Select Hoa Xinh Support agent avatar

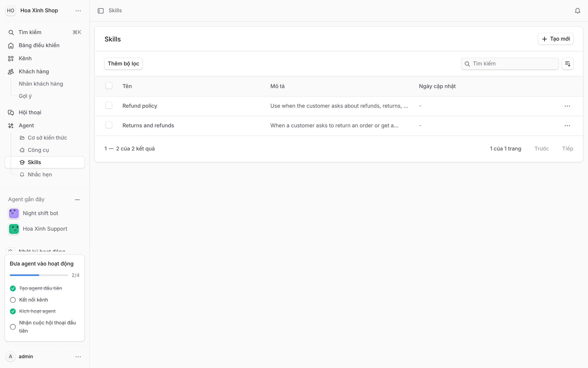[x=14, y=229]
